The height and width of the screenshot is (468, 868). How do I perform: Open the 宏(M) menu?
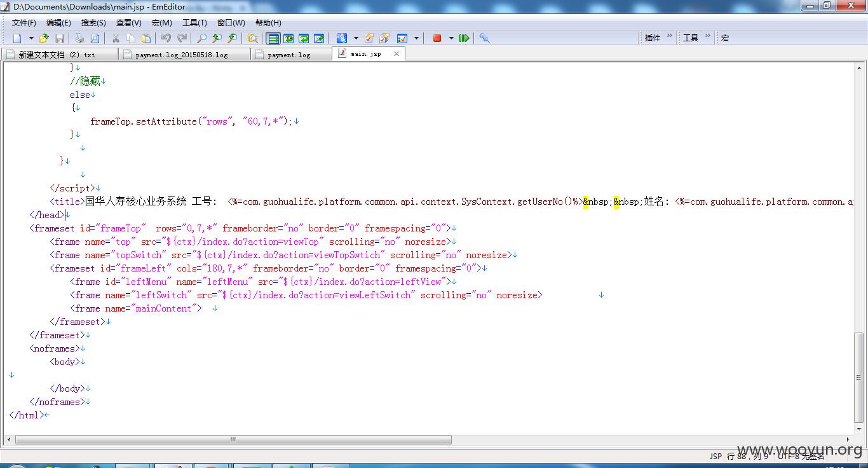click(161, 23)
